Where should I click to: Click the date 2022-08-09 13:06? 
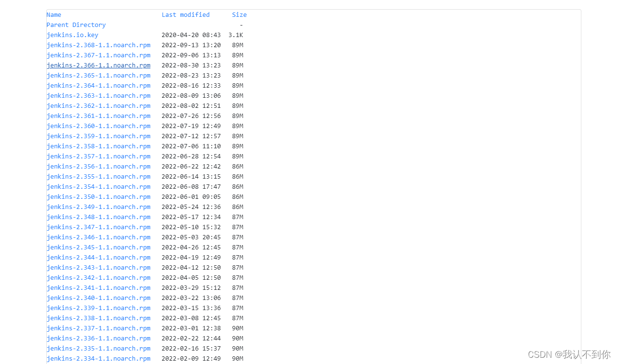click(191, 96)
